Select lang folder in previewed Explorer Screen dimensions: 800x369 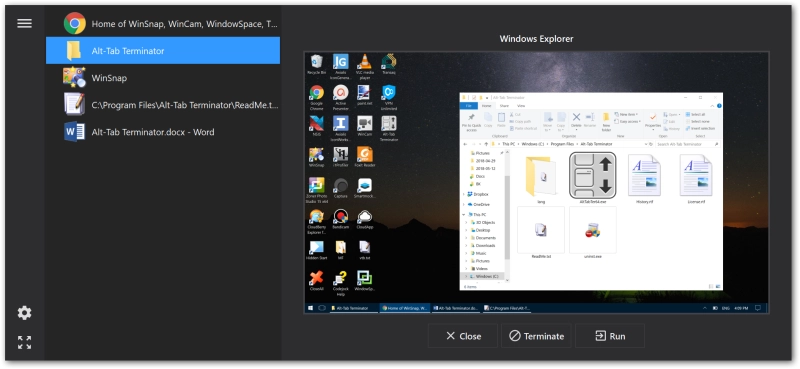(x=541, y=179)
